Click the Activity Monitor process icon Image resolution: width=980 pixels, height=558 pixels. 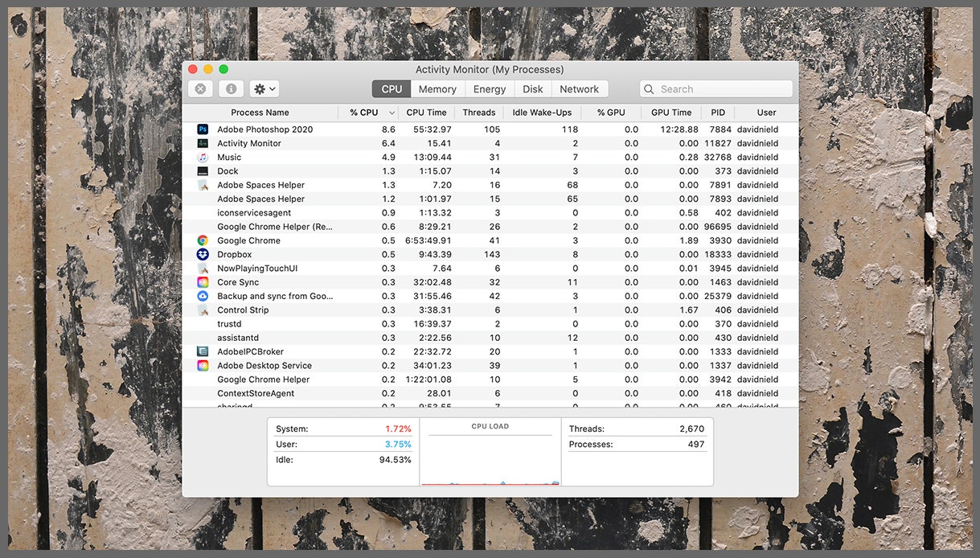point(203,143)
